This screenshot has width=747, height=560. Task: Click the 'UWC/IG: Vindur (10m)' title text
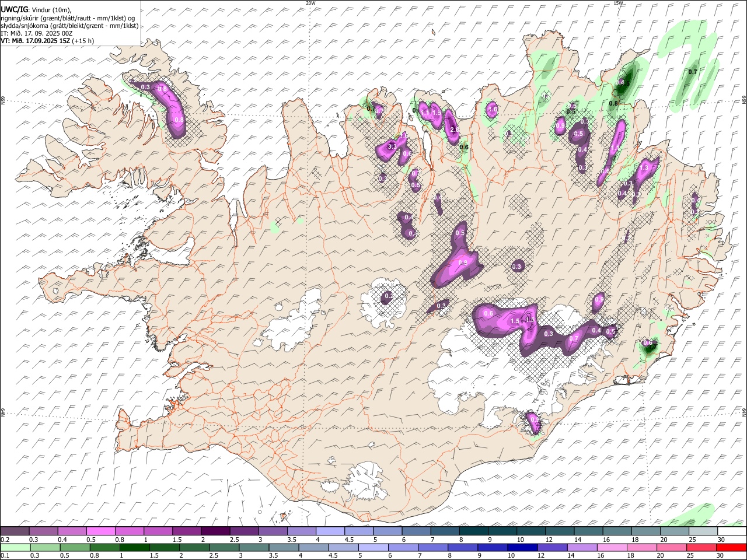coord(36,9)
